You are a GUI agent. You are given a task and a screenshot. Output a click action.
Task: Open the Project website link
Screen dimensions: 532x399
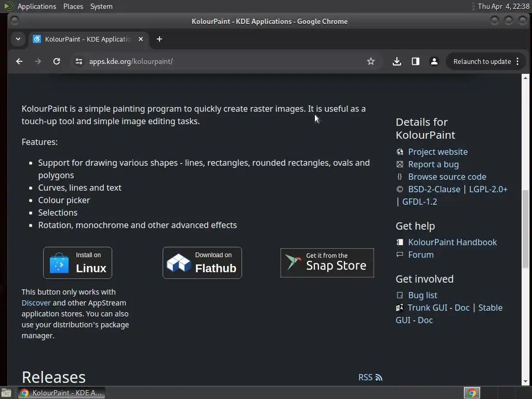coord(437,152)
